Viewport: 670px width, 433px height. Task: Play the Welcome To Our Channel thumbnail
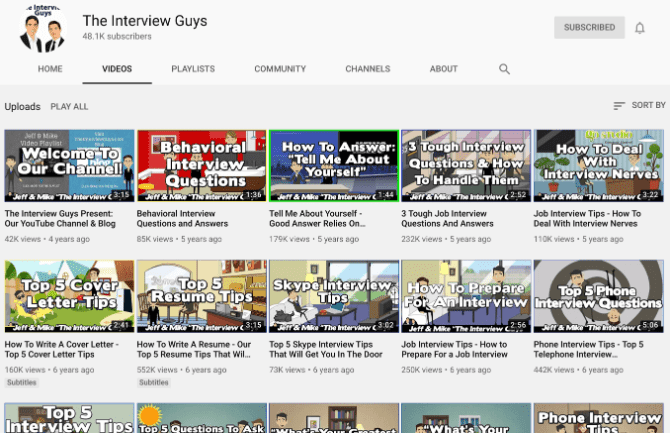click(x=69, y=166)
